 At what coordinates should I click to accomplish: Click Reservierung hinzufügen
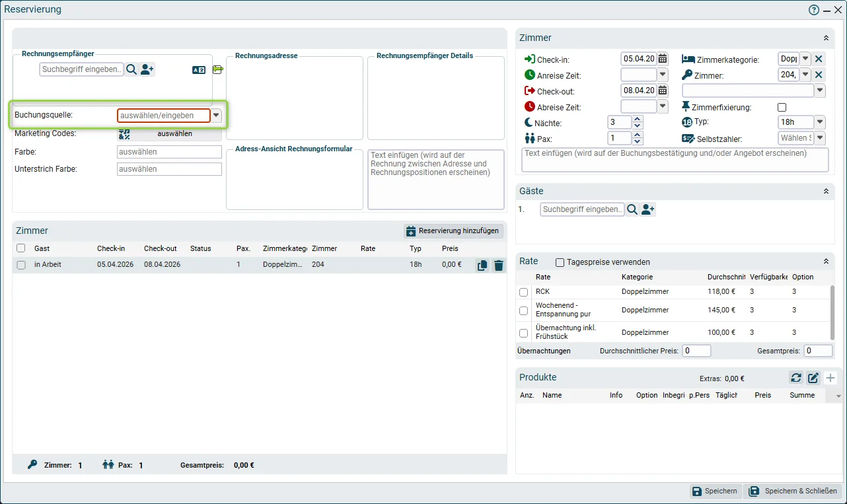tap(453, 231)
